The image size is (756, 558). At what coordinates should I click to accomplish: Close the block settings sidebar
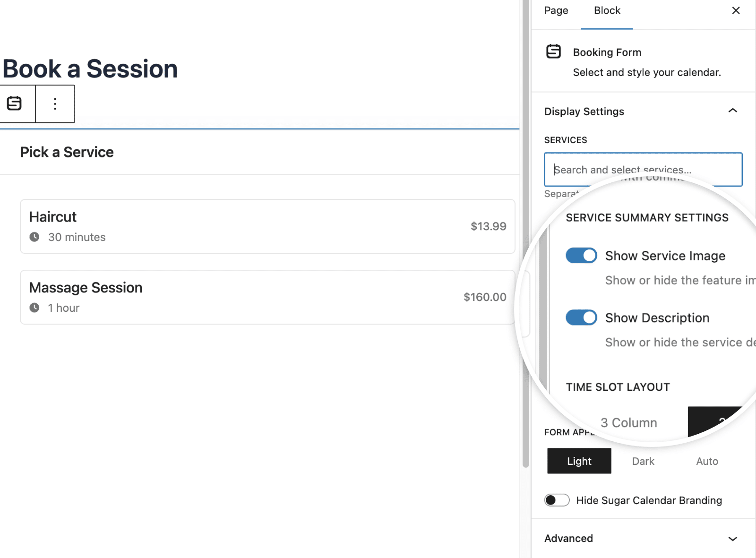(x=735, y=10)
